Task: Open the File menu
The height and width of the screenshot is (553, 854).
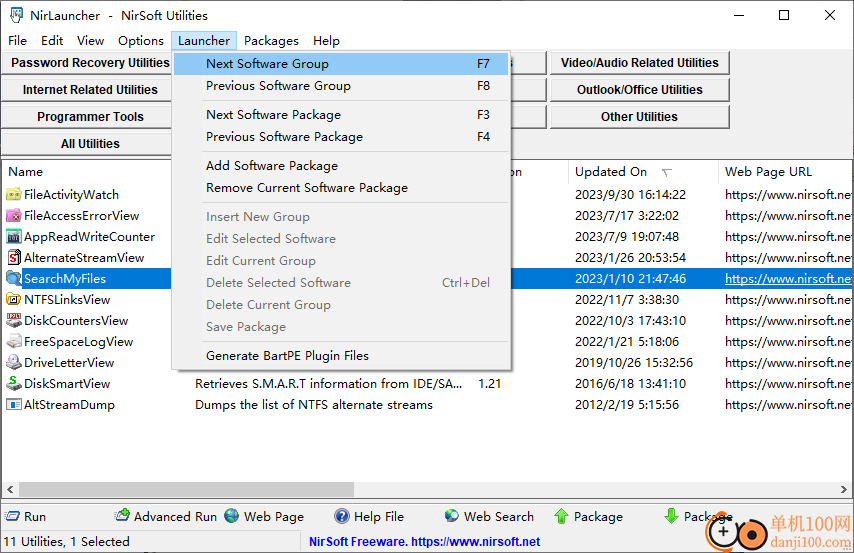Action: pos(17,41)
